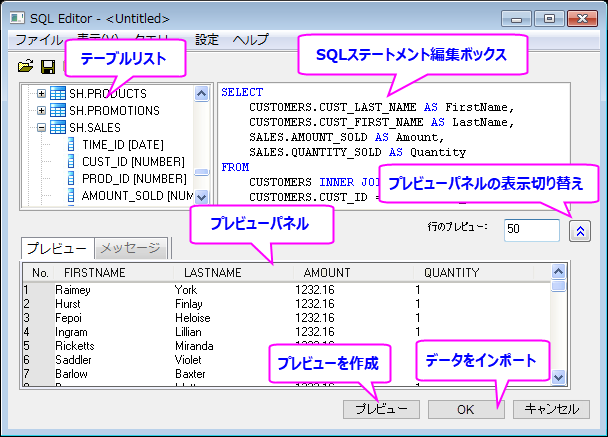The width and height of the screenshot is (608, 437).
Task: Click the preview grid scroll up arrow
Action: click(558, 271)
